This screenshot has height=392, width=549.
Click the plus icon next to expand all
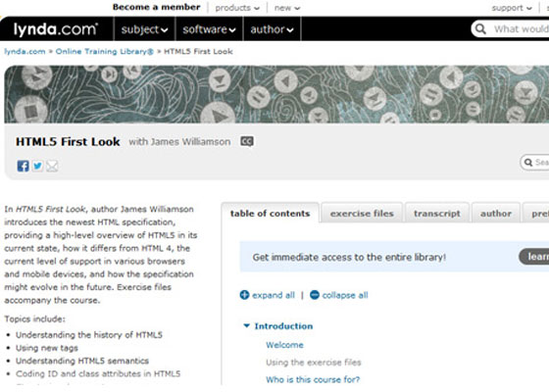[x=244, y=295]
